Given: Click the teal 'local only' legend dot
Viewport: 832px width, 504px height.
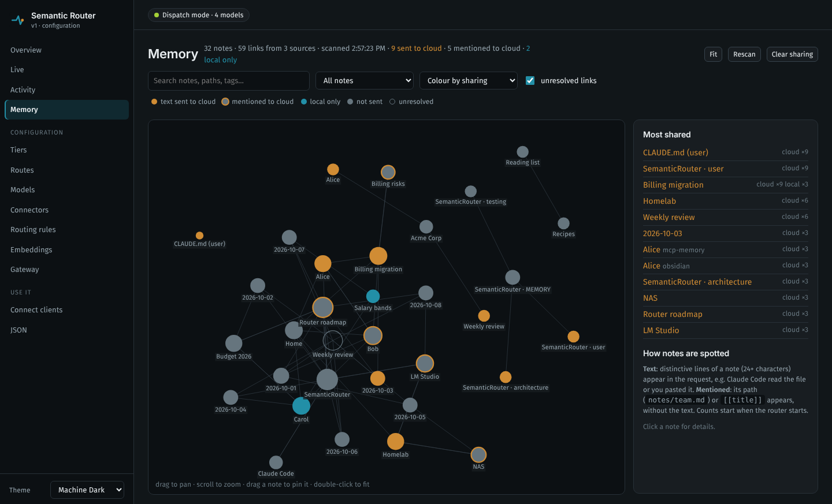Looking at the screenshot, I should [x=304, y=102].
